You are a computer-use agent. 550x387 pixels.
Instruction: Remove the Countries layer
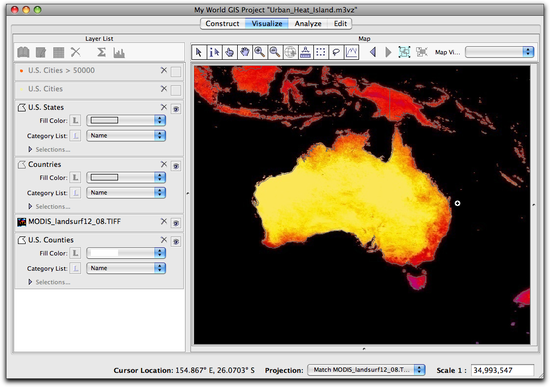pos(164,165)
